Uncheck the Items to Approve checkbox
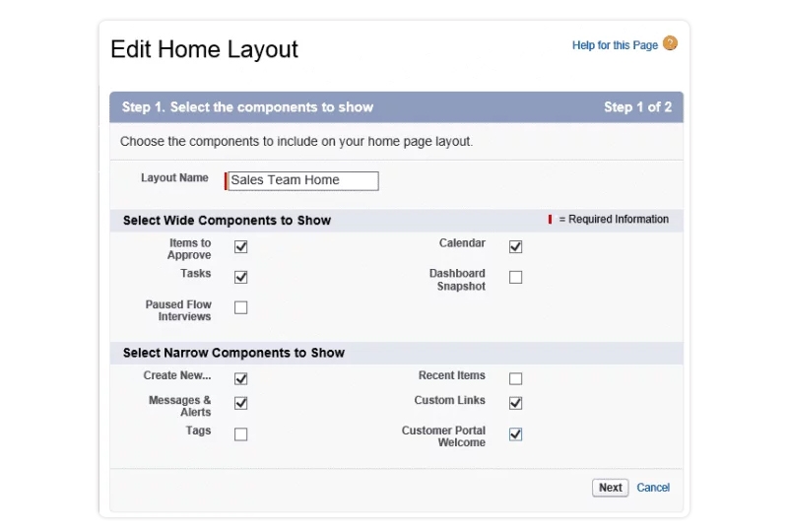This screenshot has width=788, height=532. click(x=240, y=247)
